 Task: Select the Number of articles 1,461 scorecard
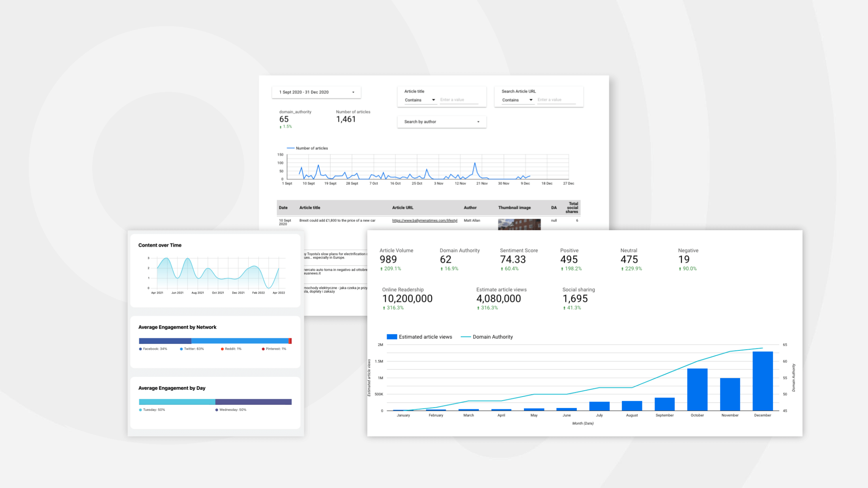point(353,117)
